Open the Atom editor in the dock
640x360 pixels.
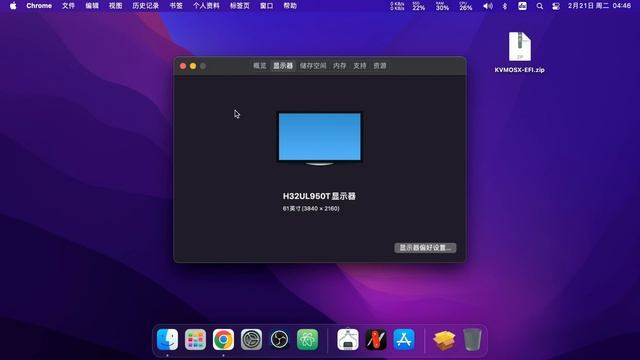[307, 339]
